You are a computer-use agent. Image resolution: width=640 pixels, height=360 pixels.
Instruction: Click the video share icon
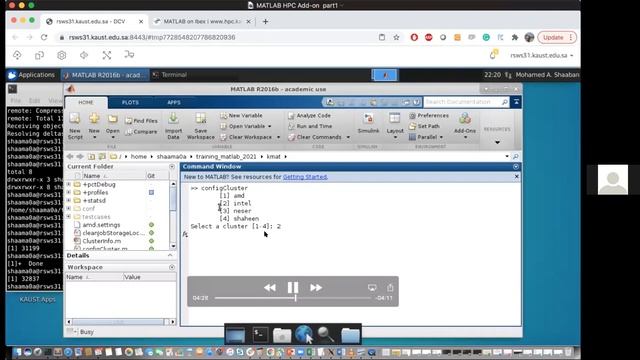click(x=390, y=288)
